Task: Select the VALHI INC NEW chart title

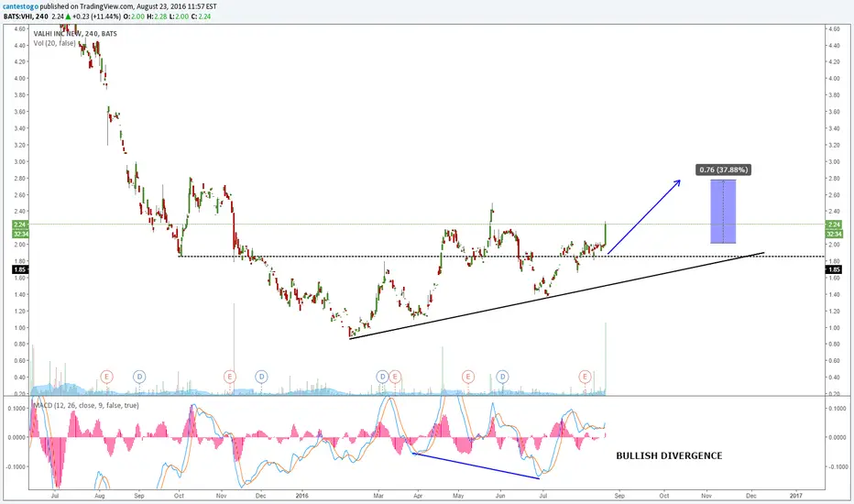Action: point(75,34)
